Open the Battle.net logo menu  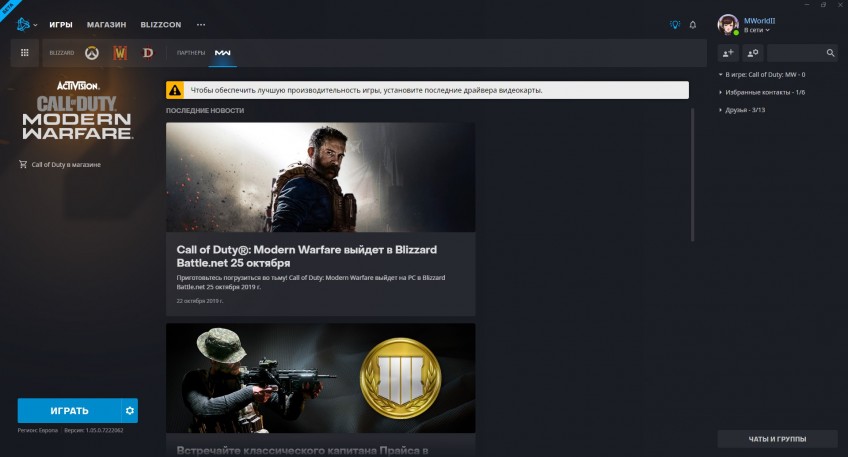point(23,24)
